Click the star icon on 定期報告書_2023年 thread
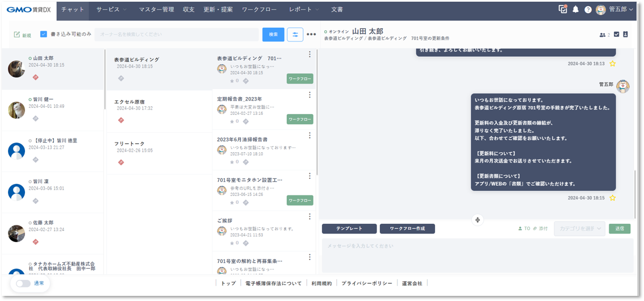Screen dimensions: 644x301 click(x=232, y=121)
